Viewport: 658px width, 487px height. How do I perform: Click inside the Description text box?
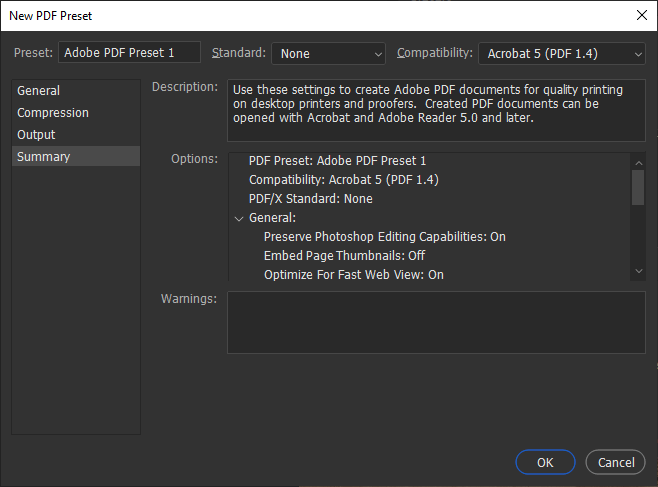pos(436,110)
